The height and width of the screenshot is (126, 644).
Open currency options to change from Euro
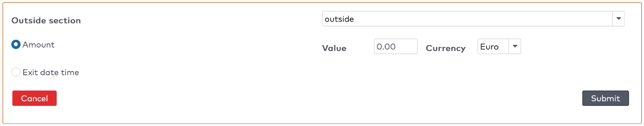[x=515, y=46]
